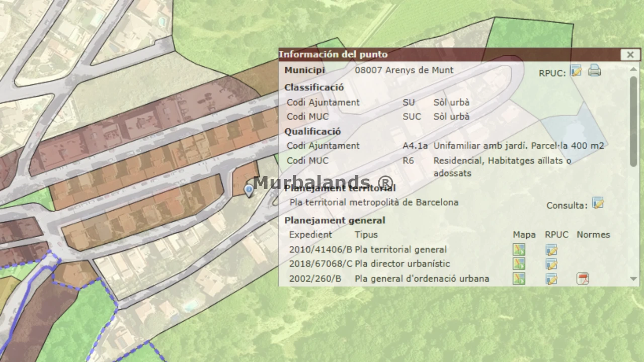Click expedient 2002/260/B in the planning table
Viewport: 644px width, 362px height.
pos(315,279)
